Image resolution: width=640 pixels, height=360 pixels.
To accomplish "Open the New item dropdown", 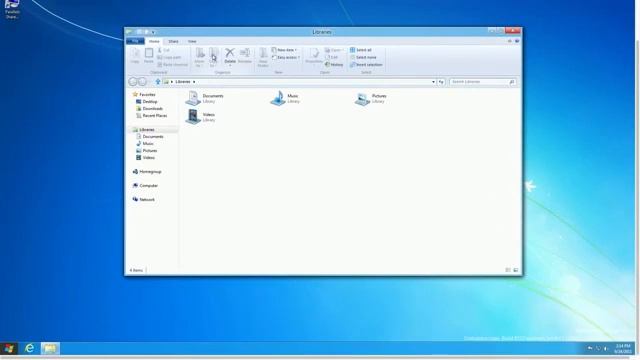I will (284, 50).
